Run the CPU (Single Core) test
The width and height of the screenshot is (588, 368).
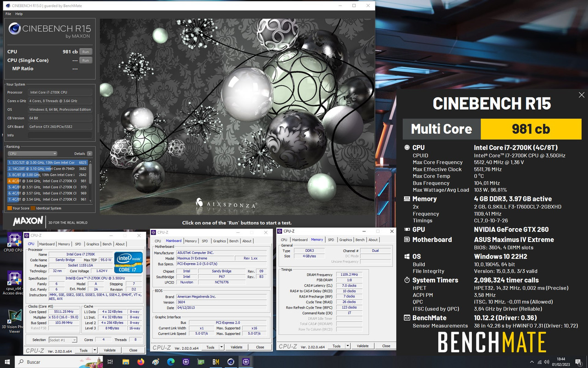pos(85,60)
